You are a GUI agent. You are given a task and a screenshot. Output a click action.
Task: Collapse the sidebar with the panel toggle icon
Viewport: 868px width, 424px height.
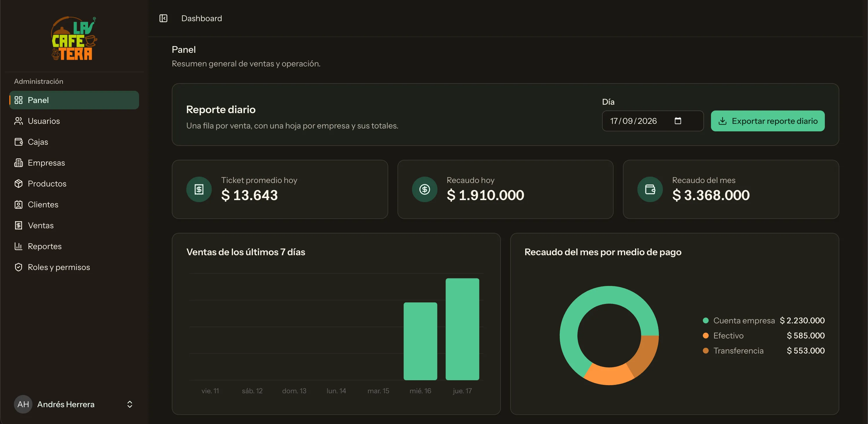tap(163, 18)
